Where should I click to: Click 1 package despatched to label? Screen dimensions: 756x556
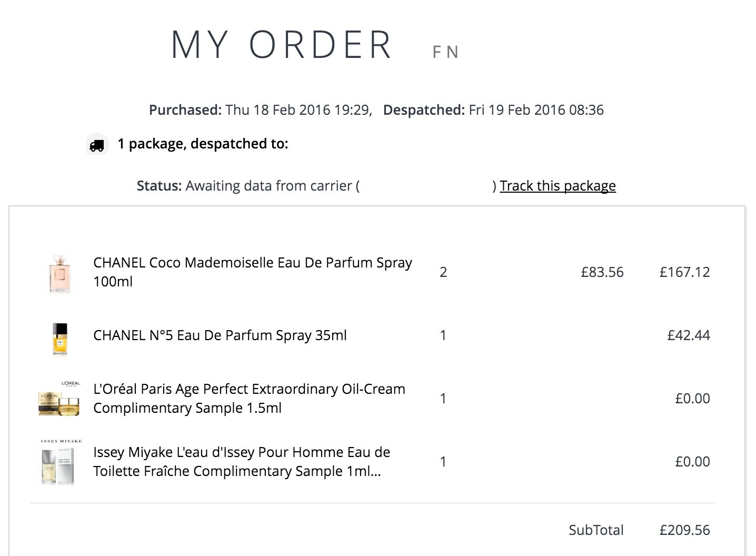coord(203,144)
